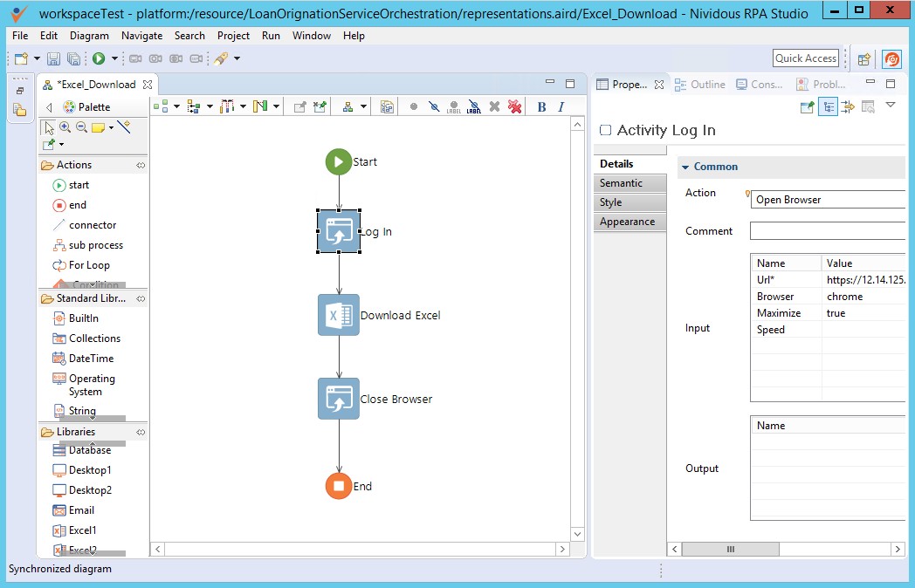915x588 pixels.
Task: Click the copy layout icon in diagram toolbar
Action: [x=387, y=106]
